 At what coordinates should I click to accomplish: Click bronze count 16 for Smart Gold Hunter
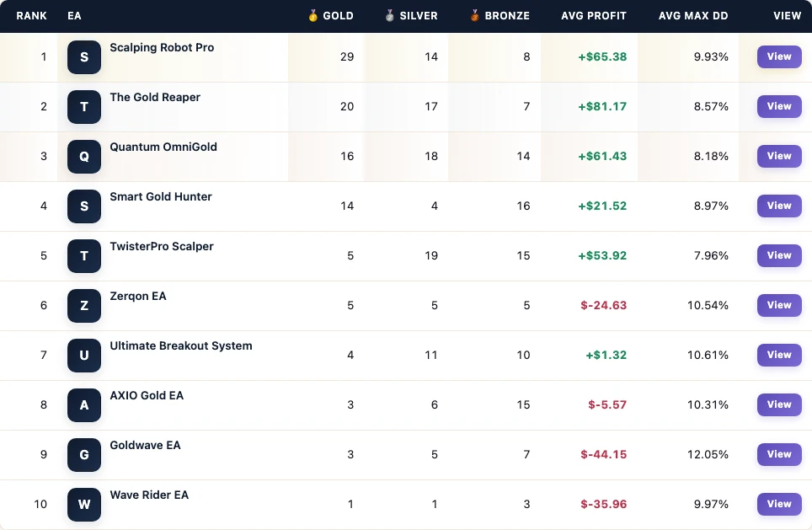coord(524,206)
